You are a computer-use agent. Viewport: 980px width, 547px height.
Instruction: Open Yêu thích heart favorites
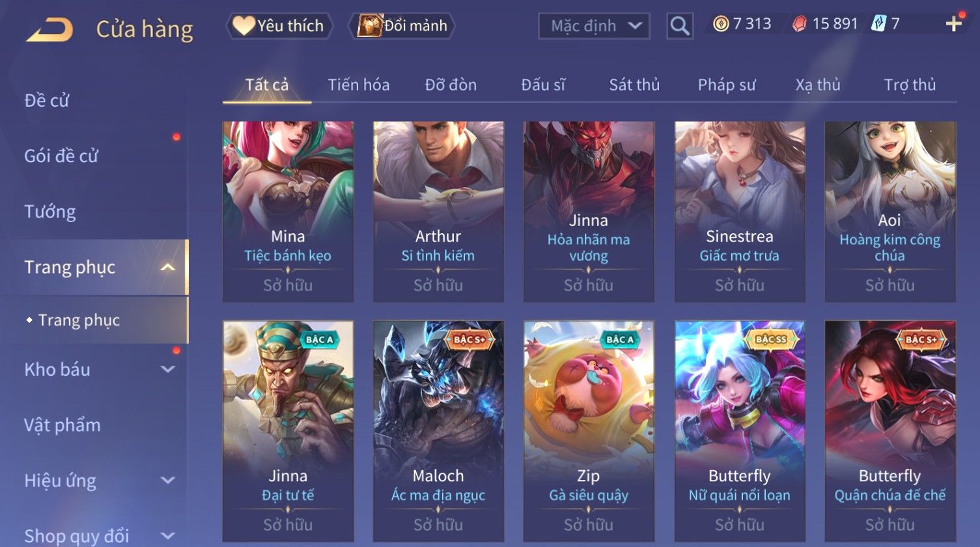point(279,26)
